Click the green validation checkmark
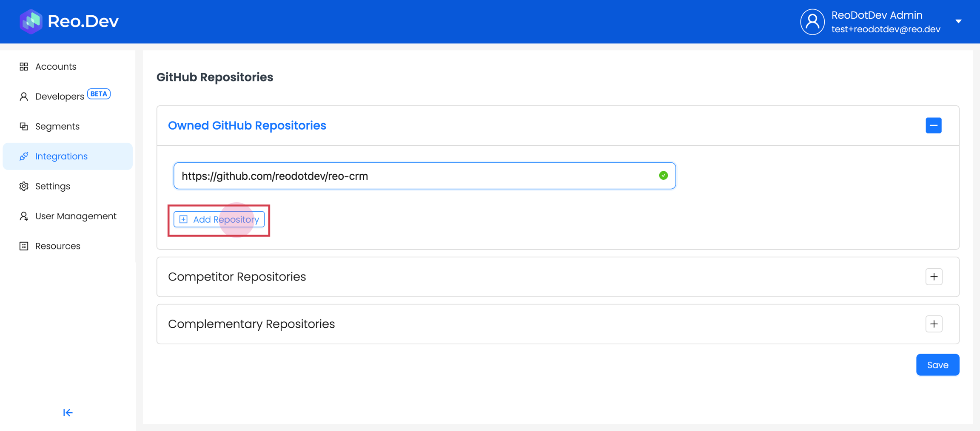This screenshot has width=980, height=431. 663,176
